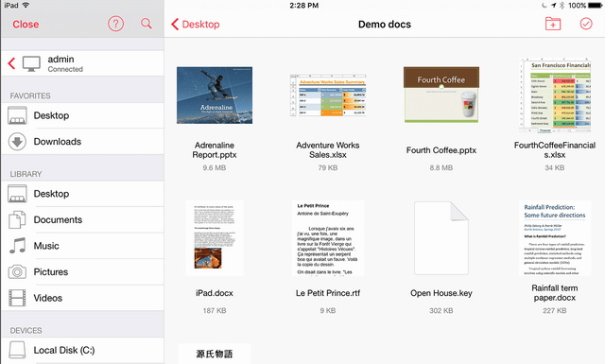Close the sidebar panel
Screen dimensions: 605x364
[x=26, y=24]
